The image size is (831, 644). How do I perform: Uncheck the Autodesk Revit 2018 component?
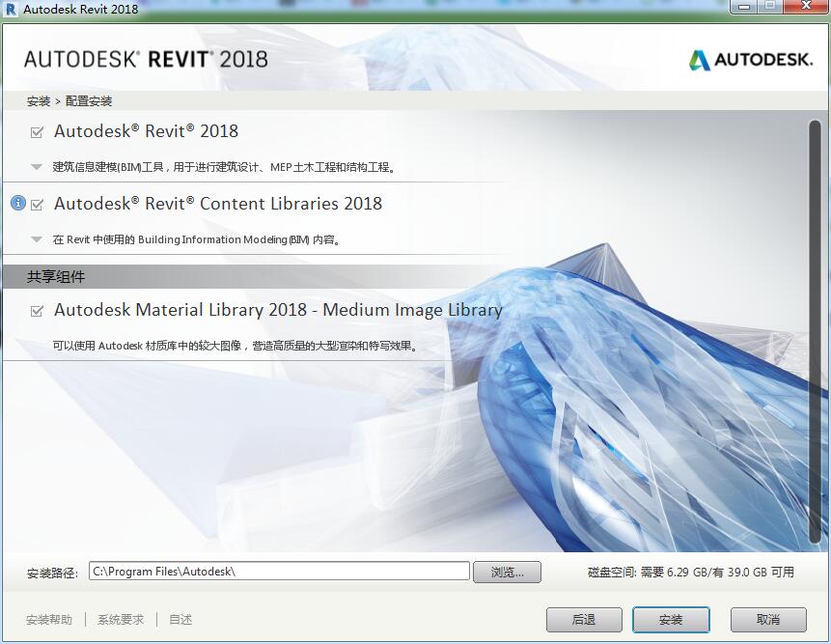[36, 131]
